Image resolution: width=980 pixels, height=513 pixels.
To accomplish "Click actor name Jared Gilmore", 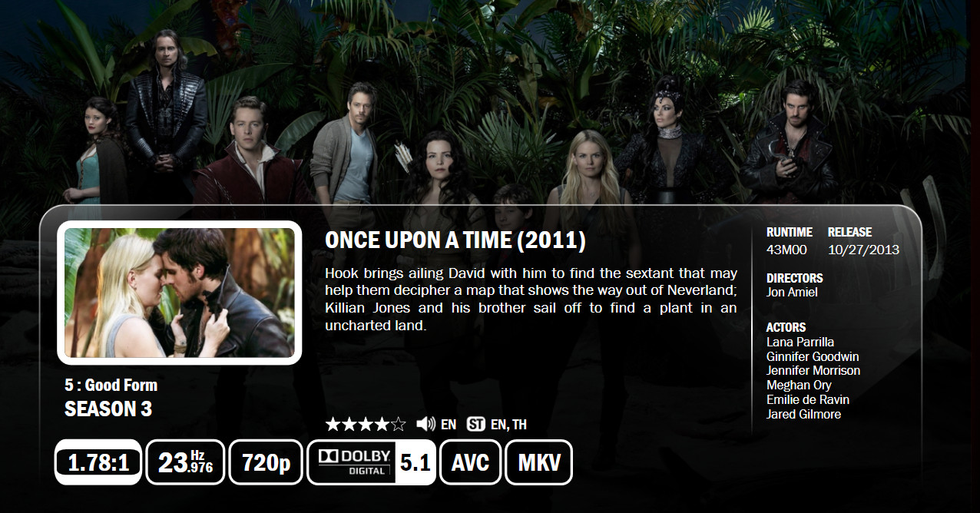I will click(x=803, y=414).
